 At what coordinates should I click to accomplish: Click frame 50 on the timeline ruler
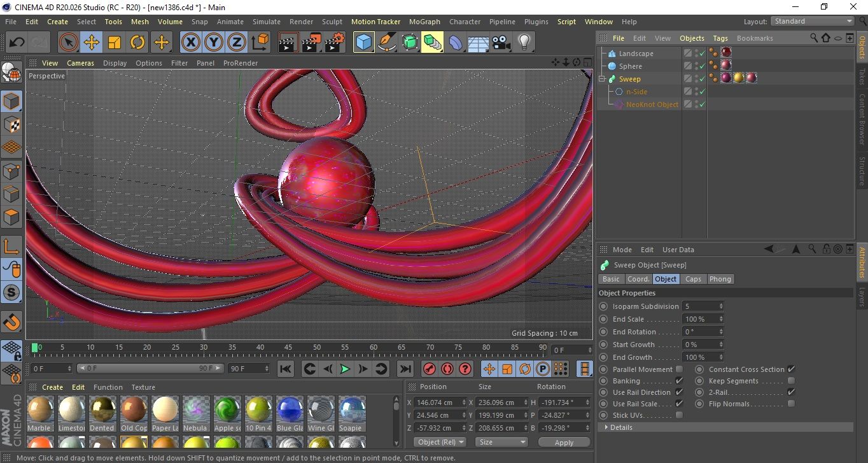316,347
